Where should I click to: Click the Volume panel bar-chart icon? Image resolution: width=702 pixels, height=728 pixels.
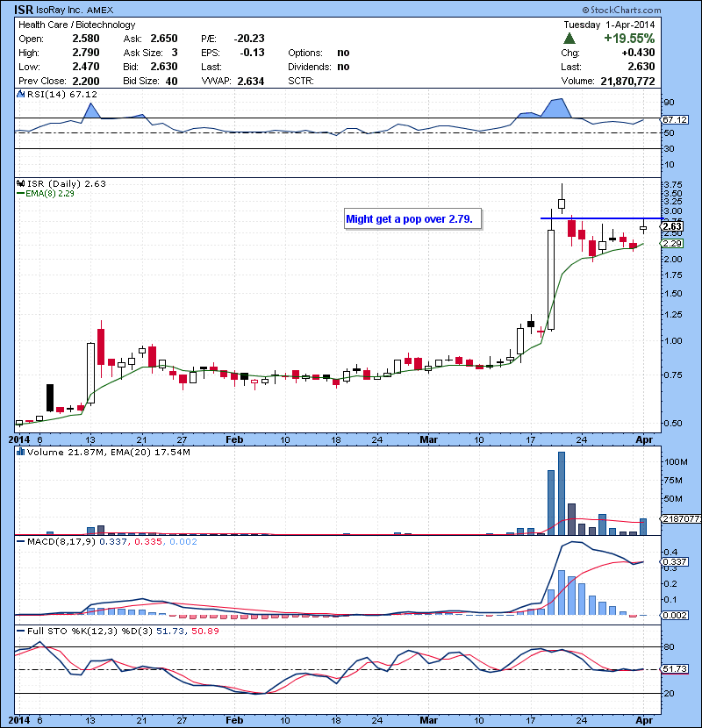[x=20, y=452]
